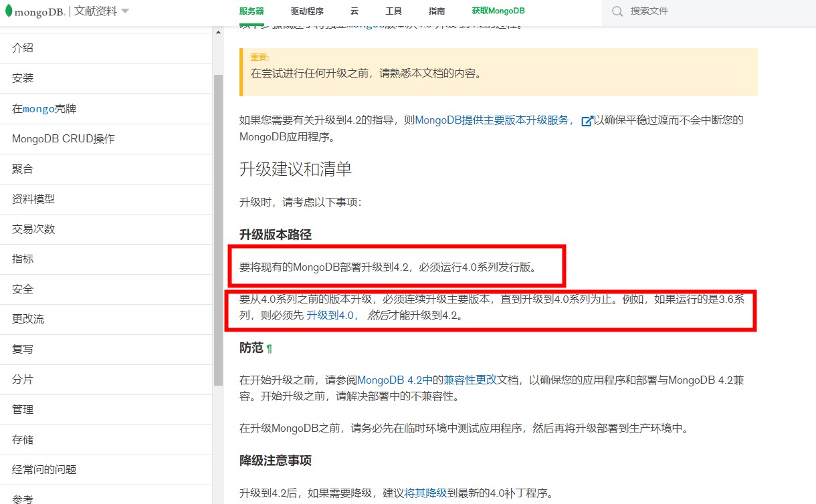Click the search magnifier icon

tap(617, 11)
